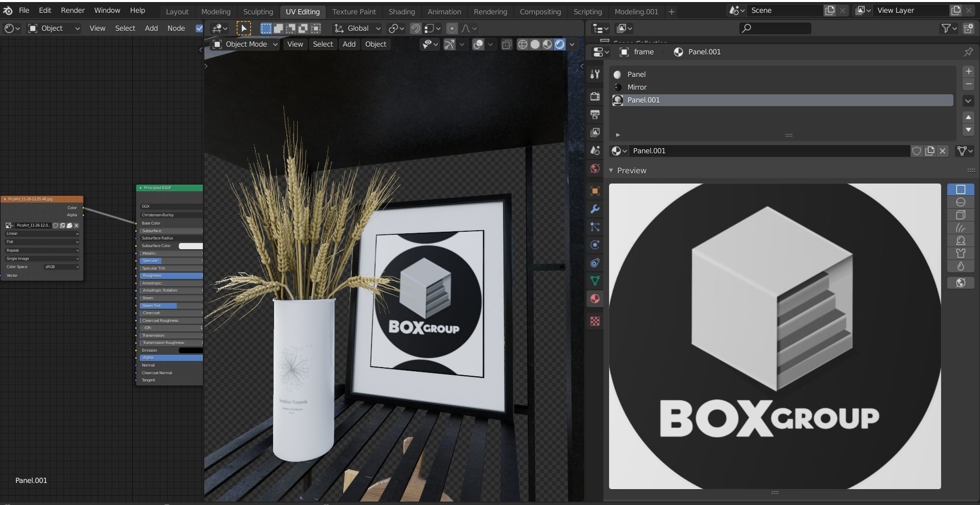Open the Transform Orientation Global dropdown
Screen dimensions: 980x505
pyautogui.click(x=356, y=28)
